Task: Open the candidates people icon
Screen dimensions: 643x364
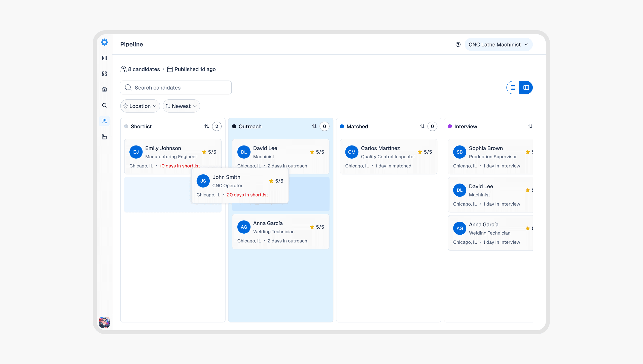Action: [104, 121]
